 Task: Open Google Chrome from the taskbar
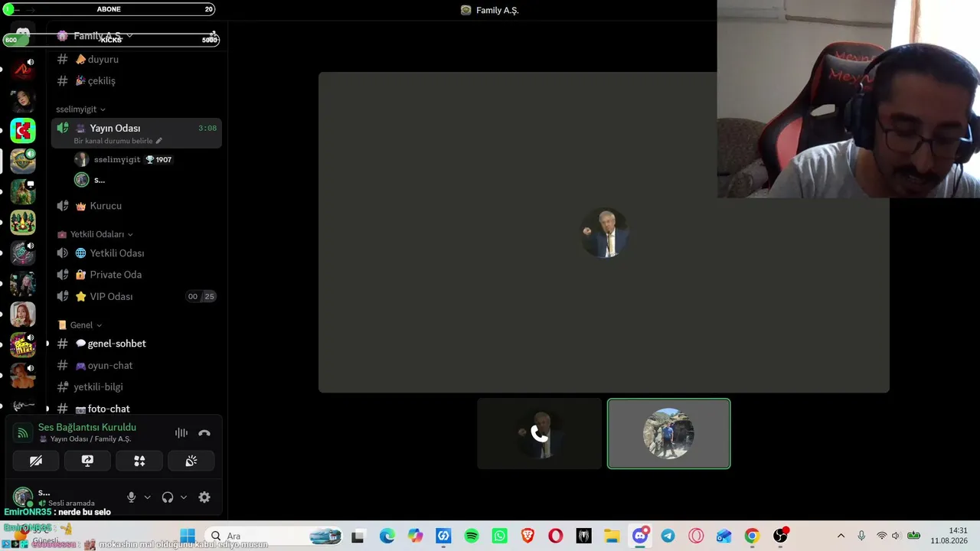click(752, 536)
